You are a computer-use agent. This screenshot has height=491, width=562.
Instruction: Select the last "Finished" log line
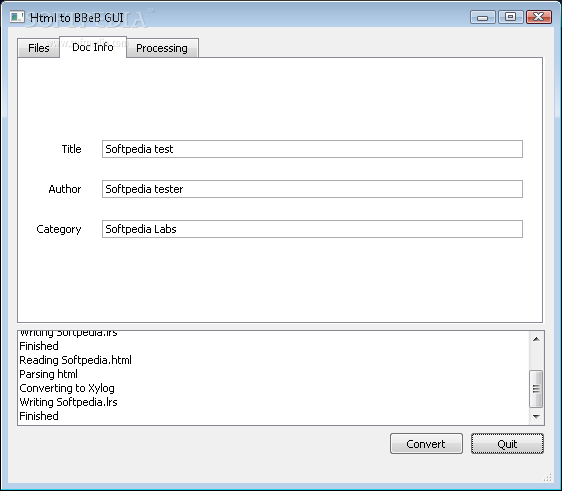pos(39,416)
